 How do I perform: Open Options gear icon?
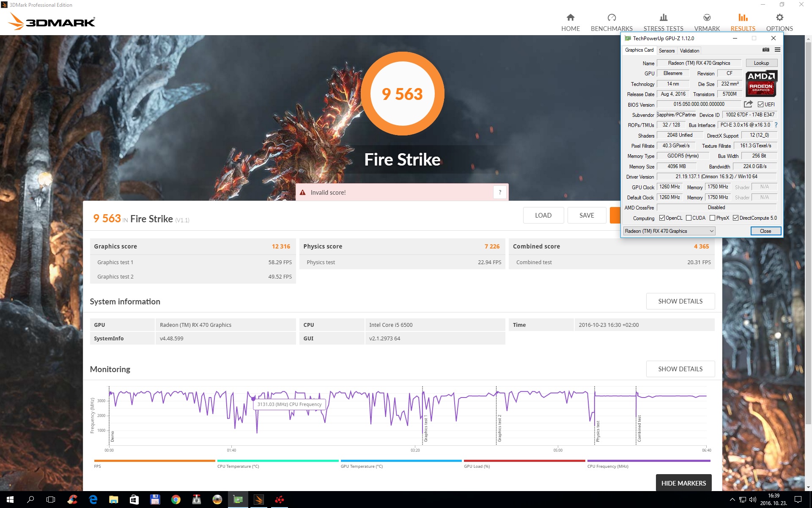tap(779, 18)
